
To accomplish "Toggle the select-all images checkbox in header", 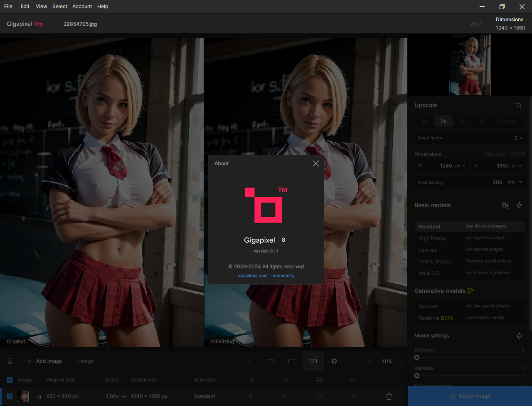I will click(10, 380).
